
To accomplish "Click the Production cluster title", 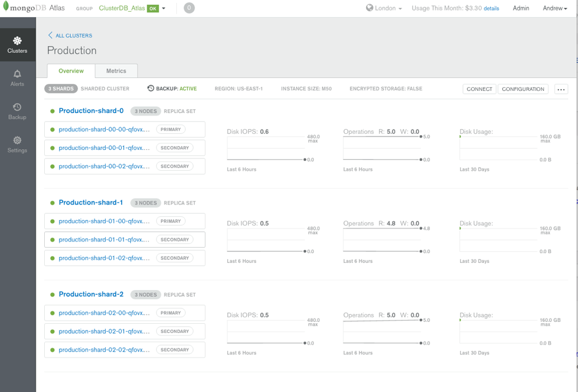I will click(72, 50).
